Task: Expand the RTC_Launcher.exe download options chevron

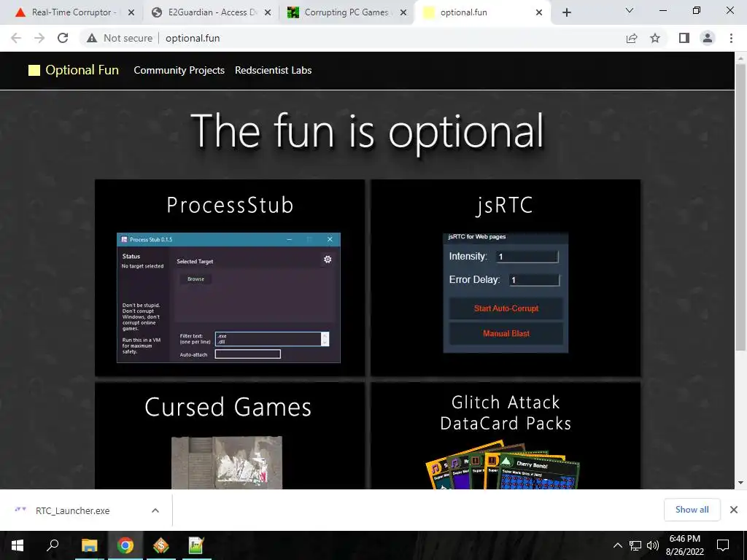Action: click(x=155, y=510)
